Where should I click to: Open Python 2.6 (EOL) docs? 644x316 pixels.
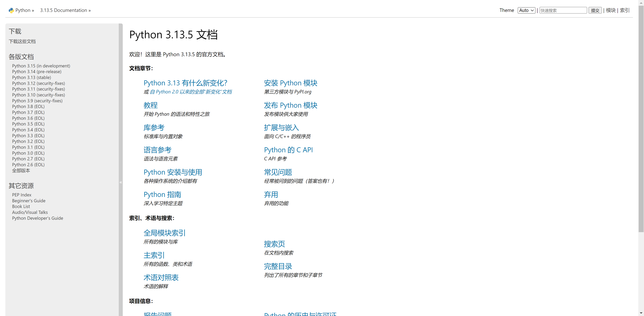28,165
